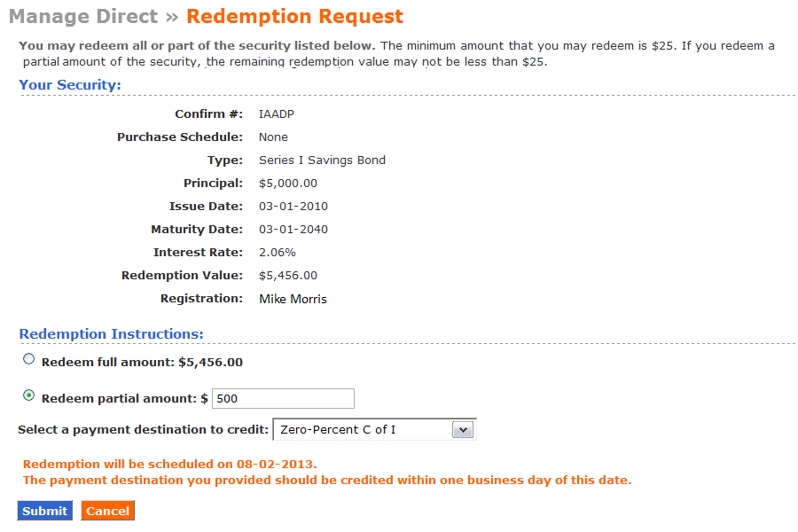Click the confirmation number IAADP

pos(277,114)
